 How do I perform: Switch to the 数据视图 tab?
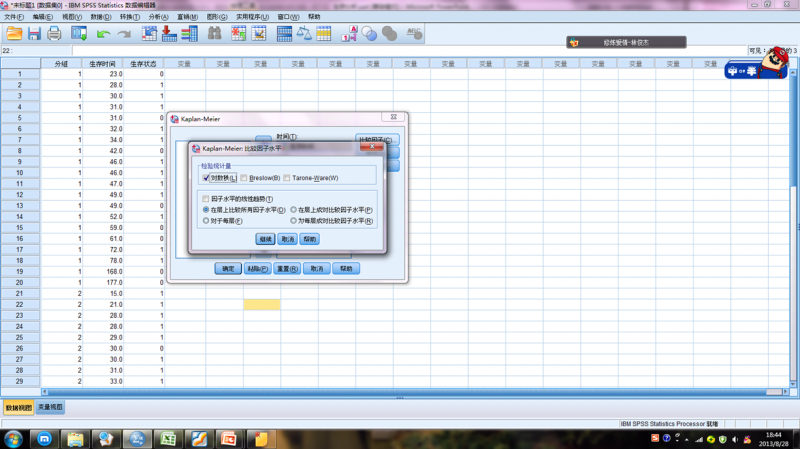(x=19, y=407)
